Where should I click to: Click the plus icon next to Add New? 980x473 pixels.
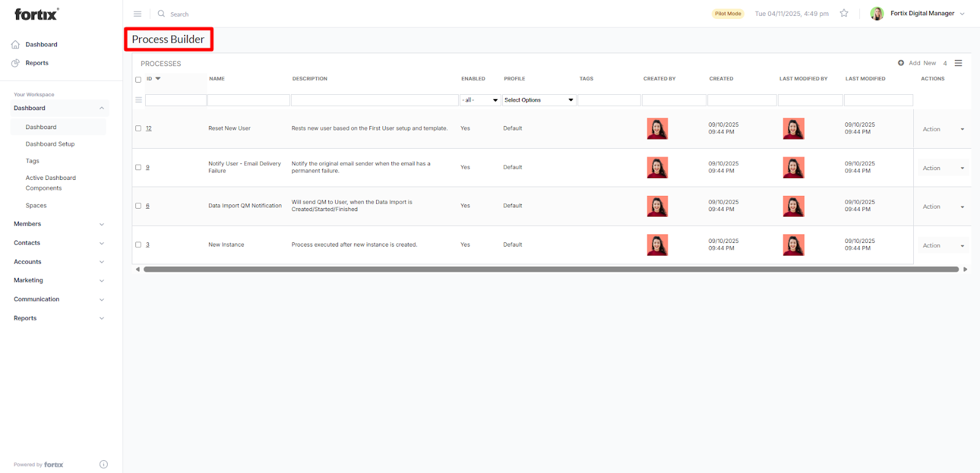(901, 63)
